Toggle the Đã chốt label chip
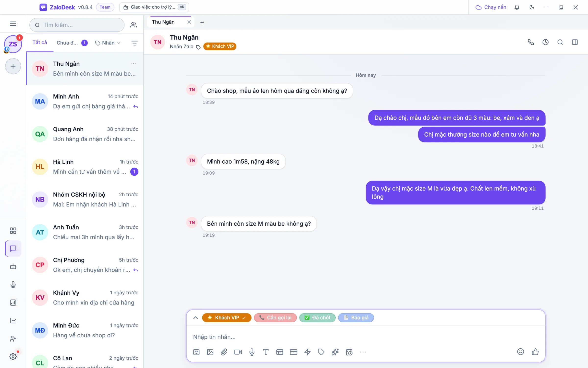588x368 pixels. [317, 317]
